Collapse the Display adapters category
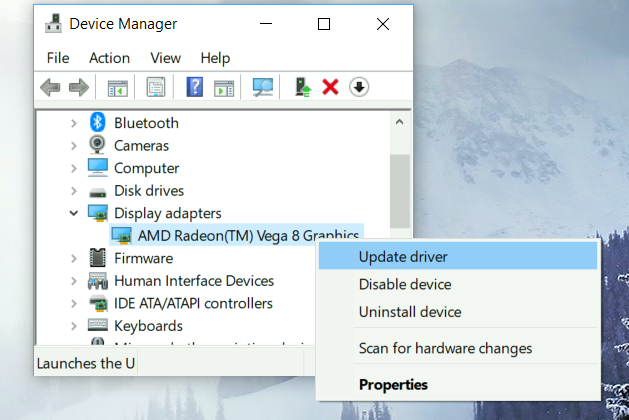 click(x=74, y=213)
